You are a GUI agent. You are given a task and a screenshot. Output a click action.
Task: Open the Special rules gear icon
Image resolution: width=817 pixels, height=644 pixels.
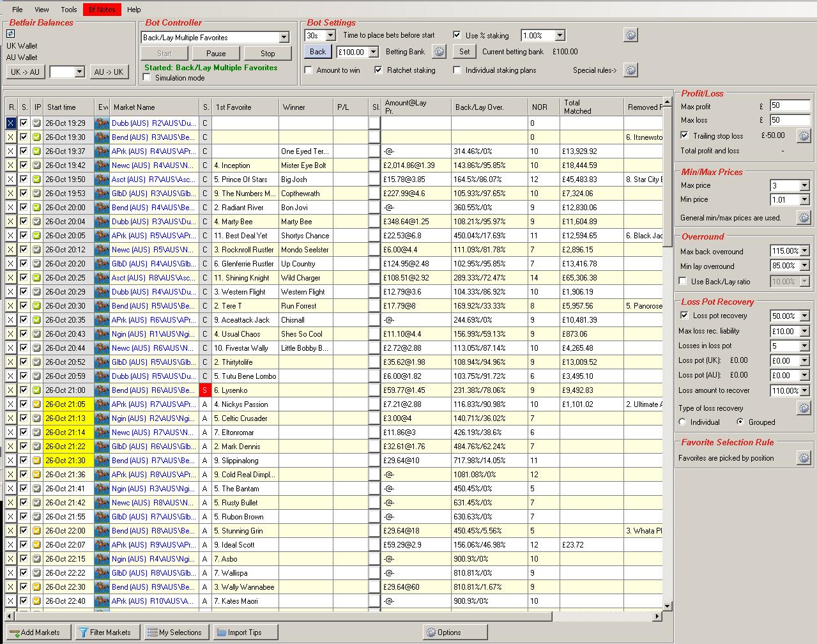[x=630, y=70]
